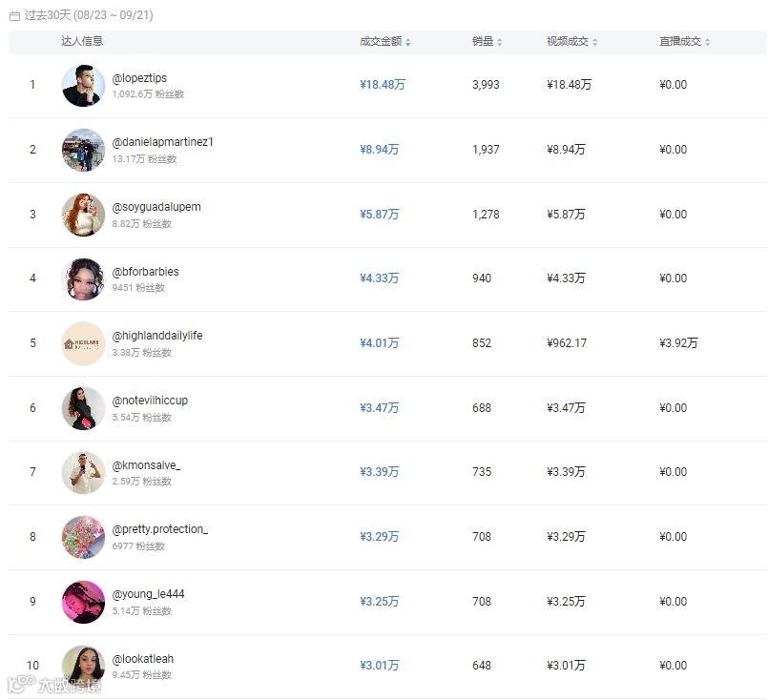Open @lookatleah username link
The image size is (768, 700).
pos(143,659)
